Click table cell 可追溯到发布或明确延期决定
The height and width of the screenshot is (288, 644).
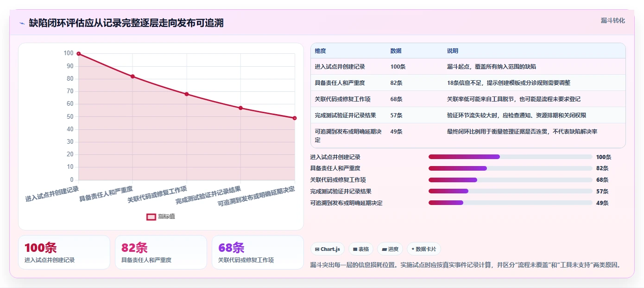click(x=348, y=136)
